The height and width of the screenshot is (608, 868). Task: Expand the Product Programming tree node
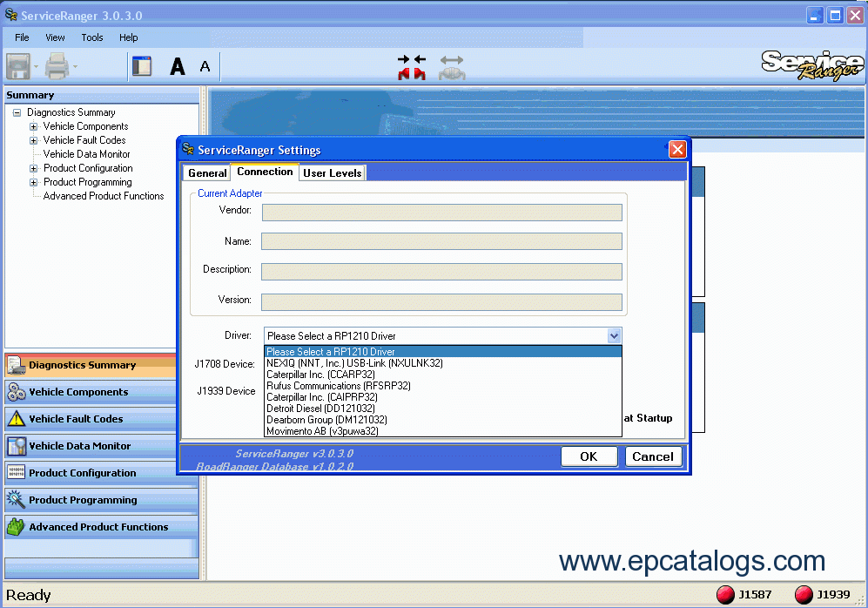tap(33, 182)
